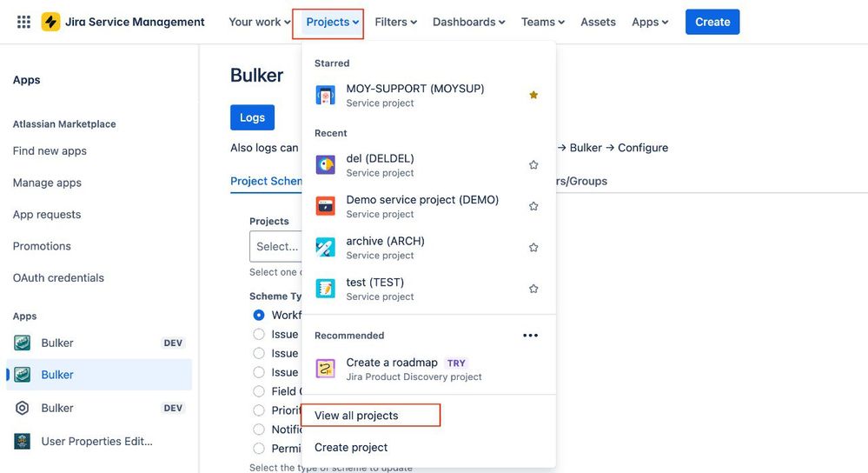
Task: Open the MOY-SUPPORT (MOYSUP) project
Action: coord(429,96)
